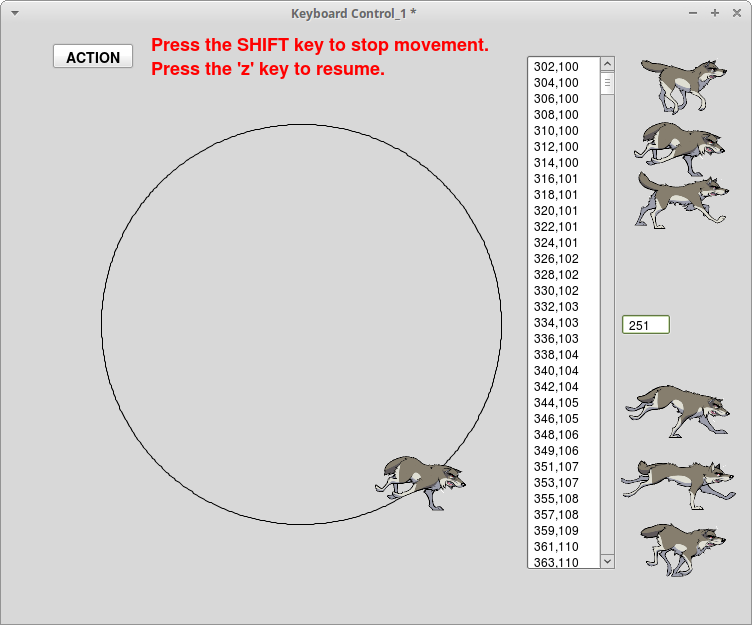The height and width of the screenshot is (625, 752).
Task: Click the third wolf frame from top
Action: click(682, 199)
